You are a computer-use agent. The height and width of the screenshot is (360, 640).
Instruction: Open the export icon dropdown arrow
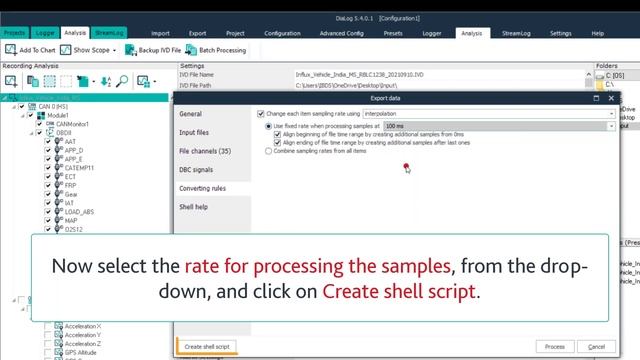[93, 82]
